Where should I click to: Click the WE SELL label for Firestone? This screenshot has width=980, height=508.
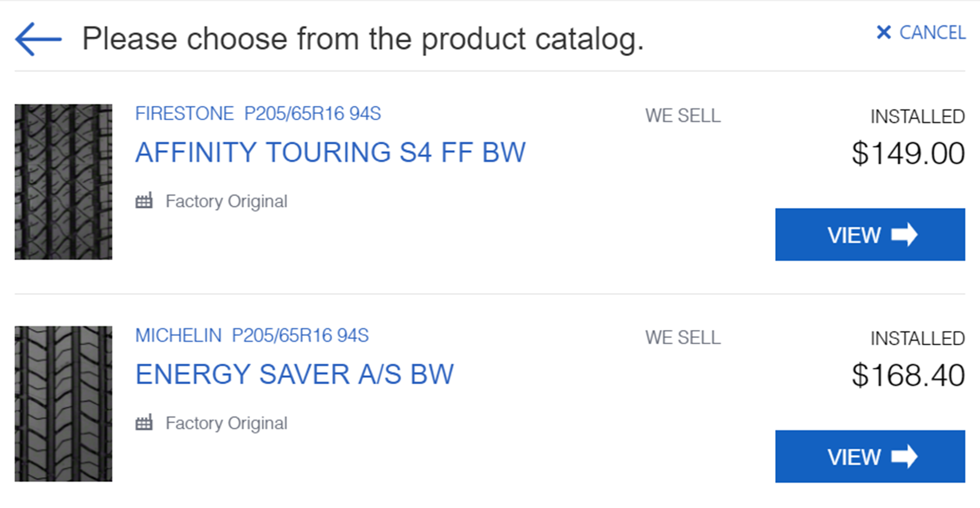pyautogui.click(x=682, y=116)
